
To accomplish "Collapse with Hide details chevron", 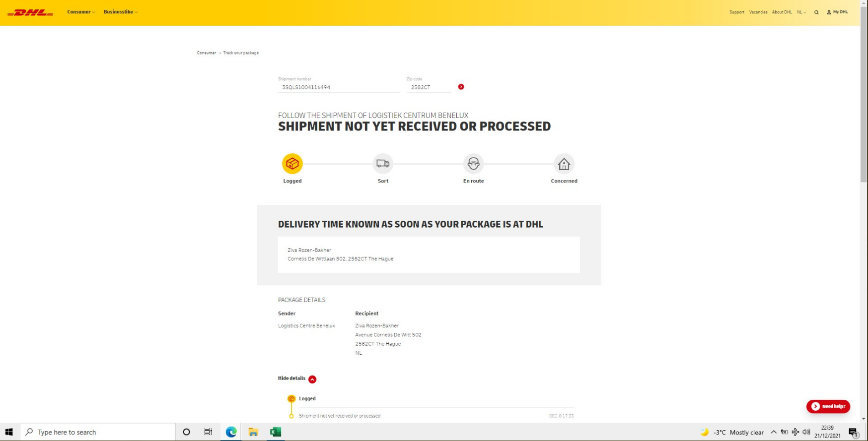I will tap(312, 379).
